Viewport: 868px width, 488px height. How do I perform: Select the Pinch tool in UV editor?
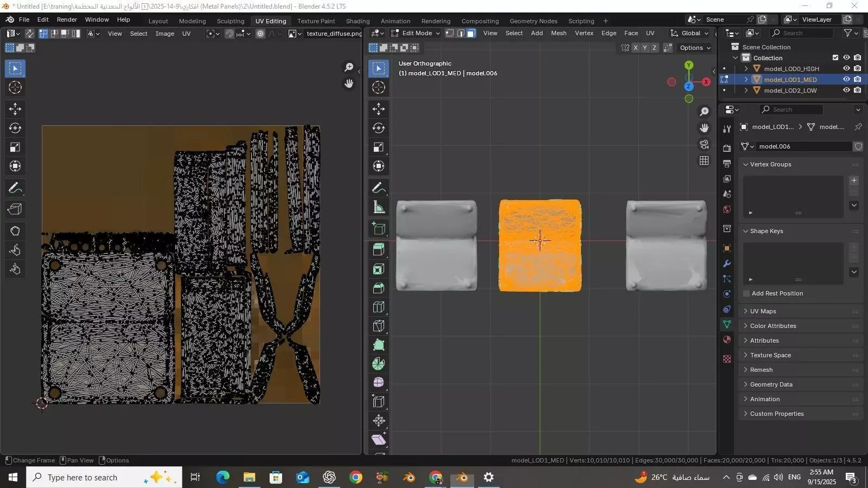15,269
